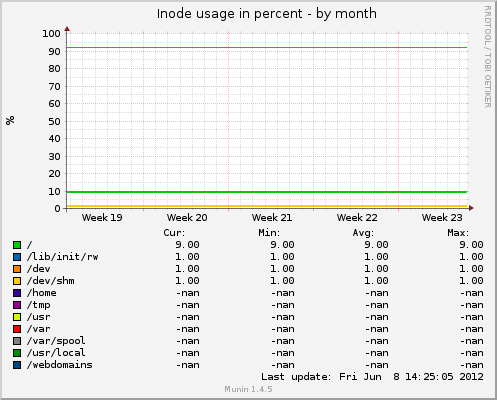Click the Last update timestamp text

372,377
